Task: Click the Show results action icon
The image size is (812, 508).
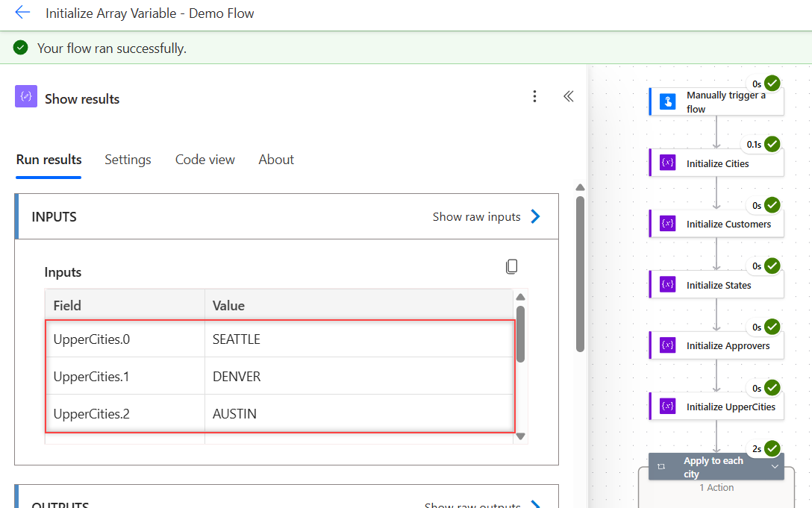Action: [x=26, y=96]
